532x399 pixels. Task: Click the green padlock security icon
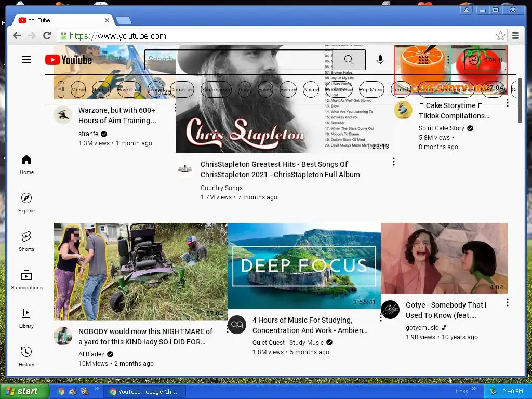63,36
